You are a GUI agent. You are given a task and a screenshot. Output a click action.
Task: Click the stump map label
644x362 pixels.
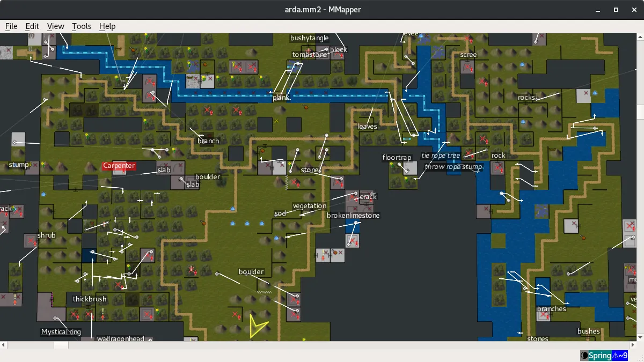[19, 165]
